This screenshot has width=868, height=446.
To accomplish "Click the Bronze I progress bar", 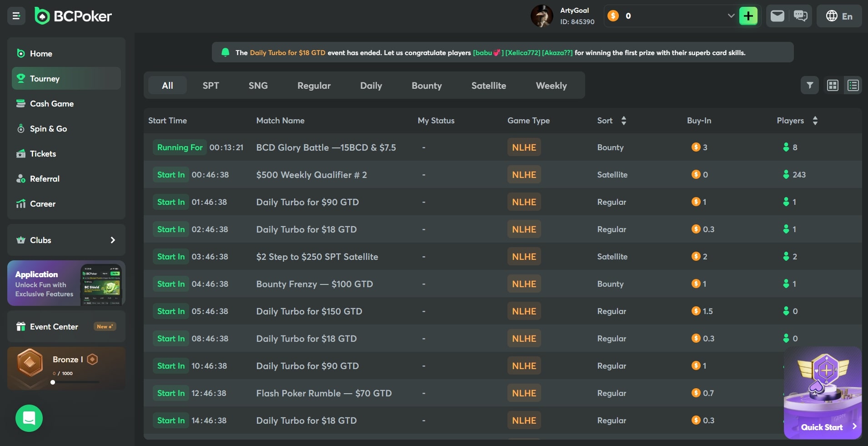I will point(75,382).
